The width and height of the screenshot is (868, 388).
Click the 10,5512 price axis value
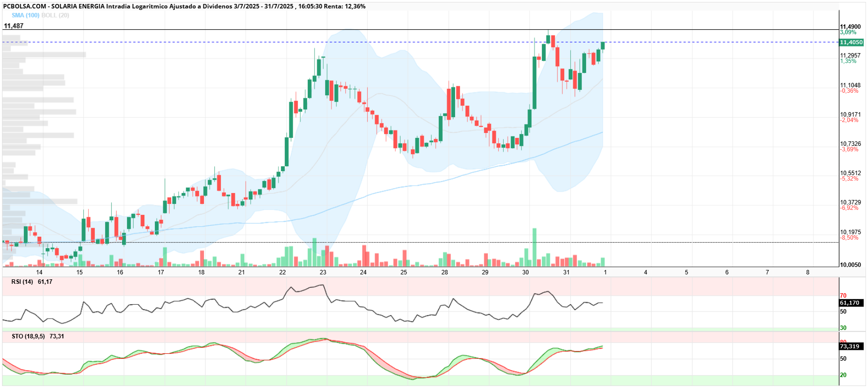pos(850,173)
